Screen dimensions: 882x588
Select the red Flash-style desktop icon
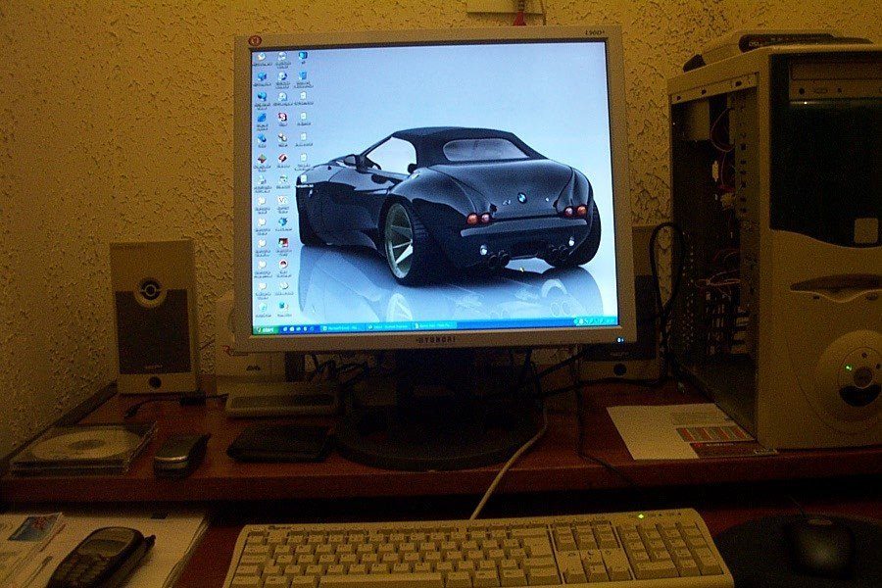click(x=282, y=158)
